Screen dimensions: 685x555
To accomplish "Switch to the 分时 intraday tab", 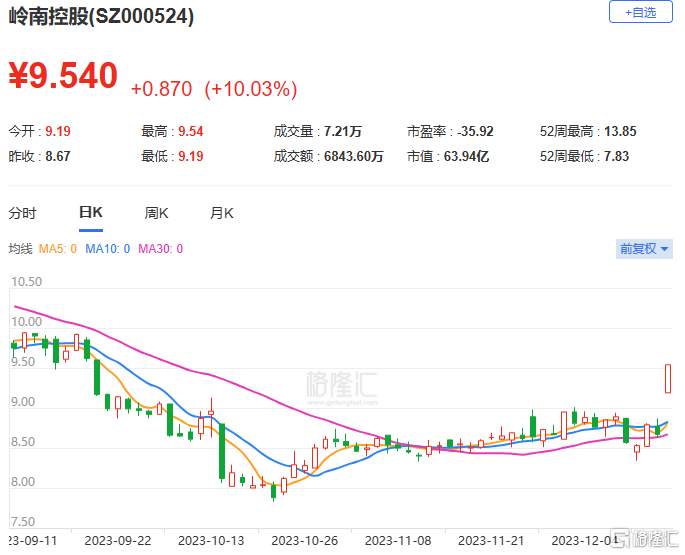I will 22,213.
